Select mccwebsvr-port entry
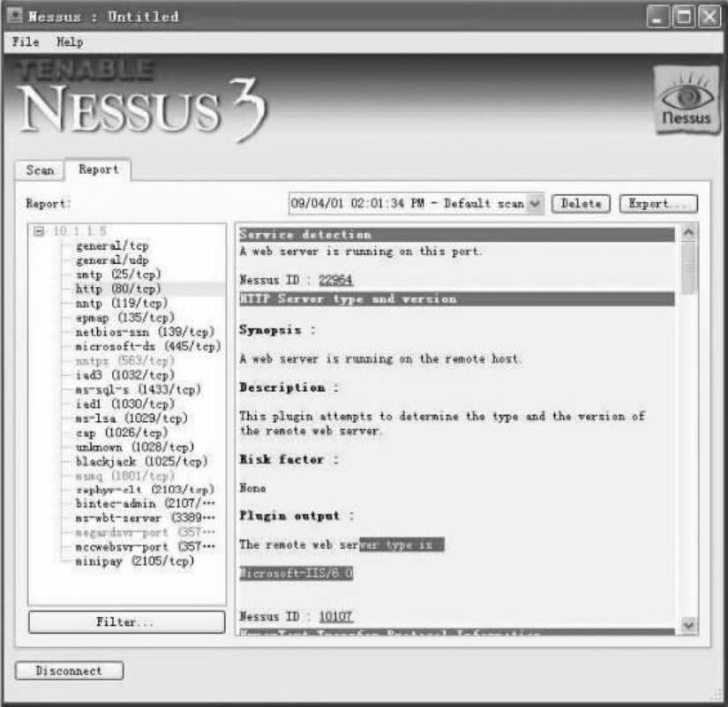The image size is (728, 707). (x=146, y=546)
